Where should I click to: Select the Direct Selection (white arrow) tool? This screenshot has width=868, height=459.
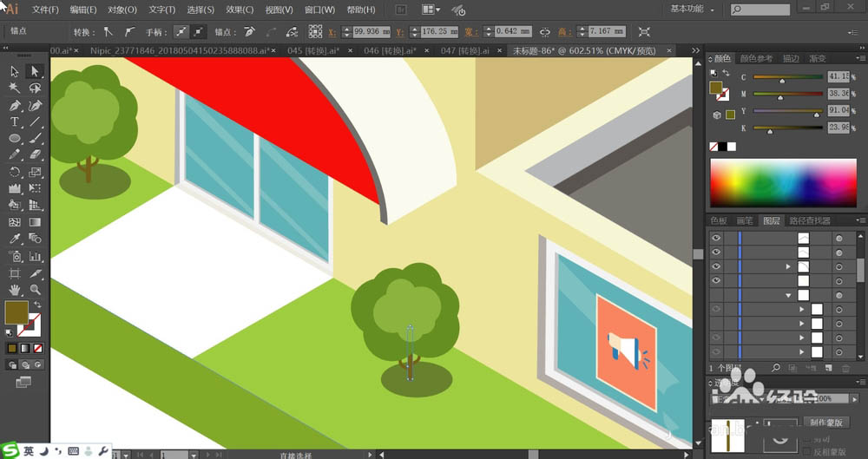pos(35,71)
